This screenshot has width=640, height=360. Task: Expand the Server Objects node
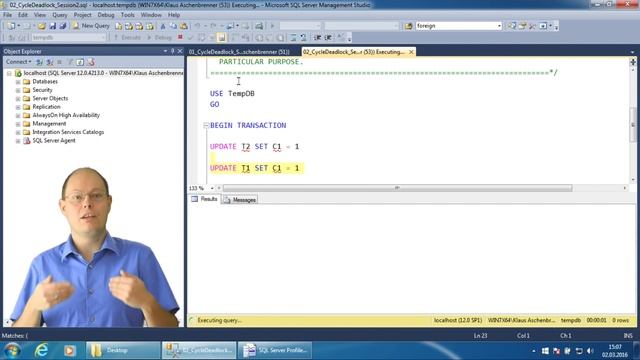pyautogui.click(x=18, y=98)
